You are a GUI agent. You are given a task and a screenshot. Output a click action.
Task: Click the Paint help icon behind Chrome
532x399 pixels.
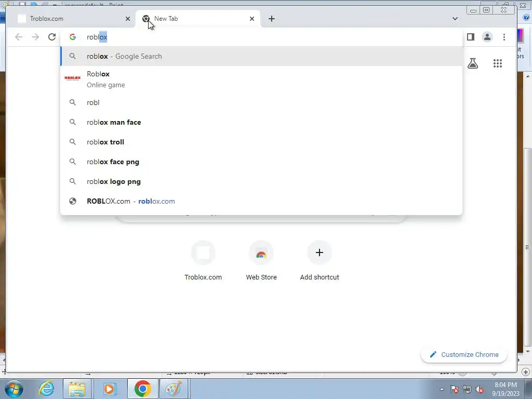[x=526, y=17]
